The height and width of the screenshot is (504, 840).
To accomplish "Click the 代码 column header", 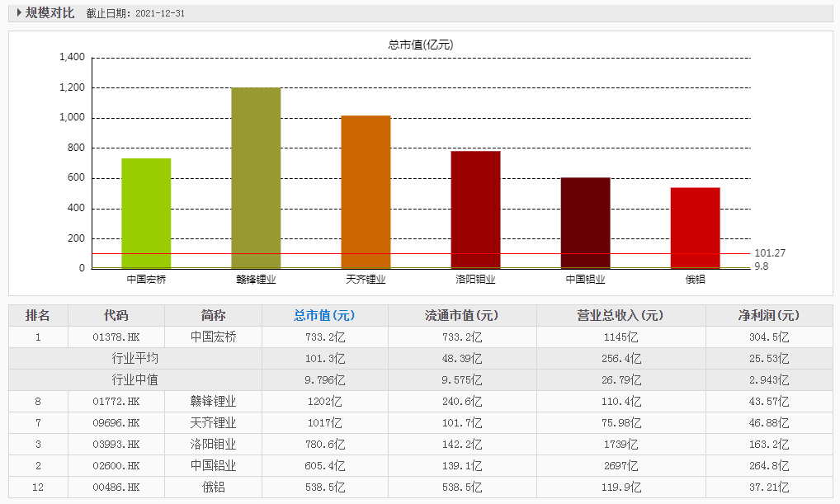I will point(116,315).
